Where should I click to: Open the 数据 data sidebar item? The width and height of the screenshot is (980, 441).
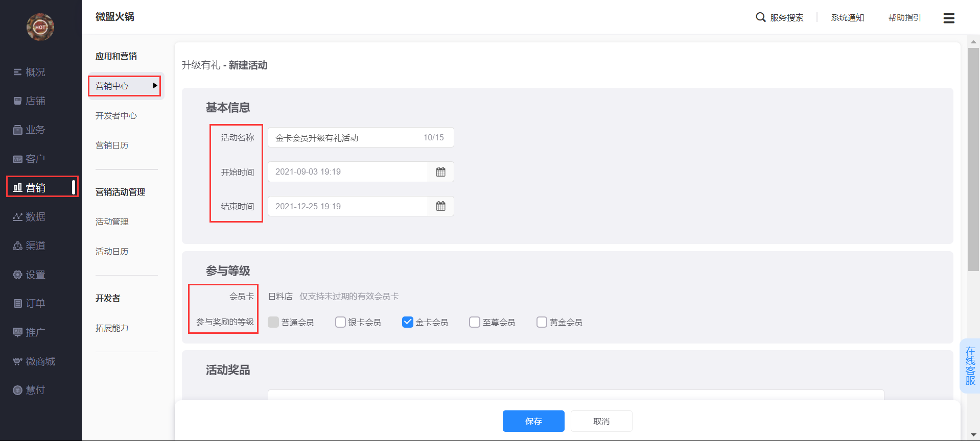[29, 216]
